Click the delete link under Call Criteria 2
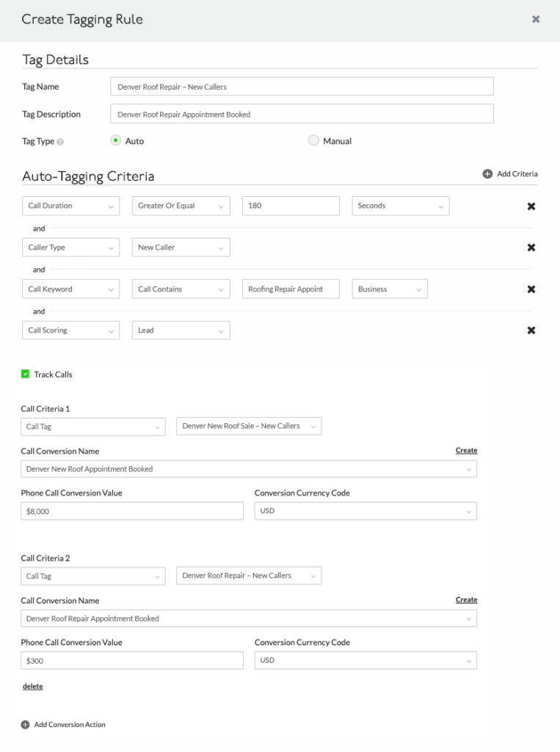 [32, 687]
